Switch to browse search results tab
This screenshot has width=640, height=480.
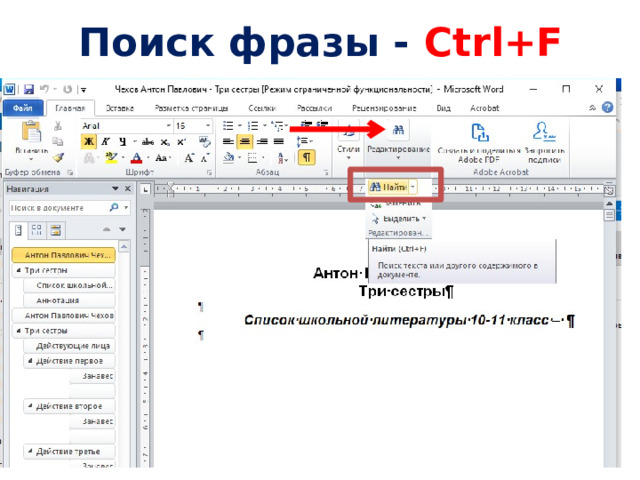point(56,231)
